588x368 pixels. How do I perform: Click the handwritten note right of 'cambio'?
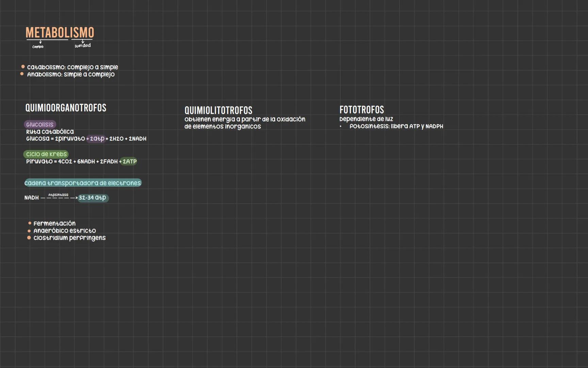coord(83,45)
